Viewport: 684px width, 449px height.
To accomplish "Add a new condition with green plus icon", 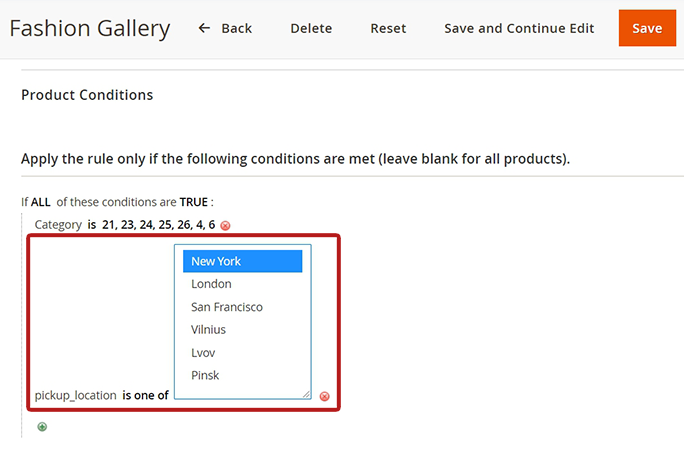I will click(x=42, y=427).
